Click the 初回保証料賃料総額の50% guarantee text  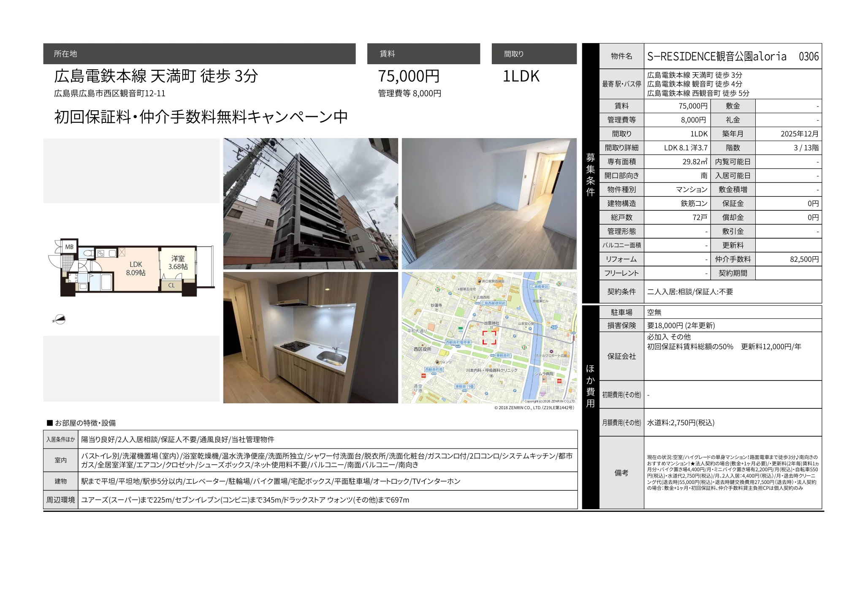[x=690, y=347]
